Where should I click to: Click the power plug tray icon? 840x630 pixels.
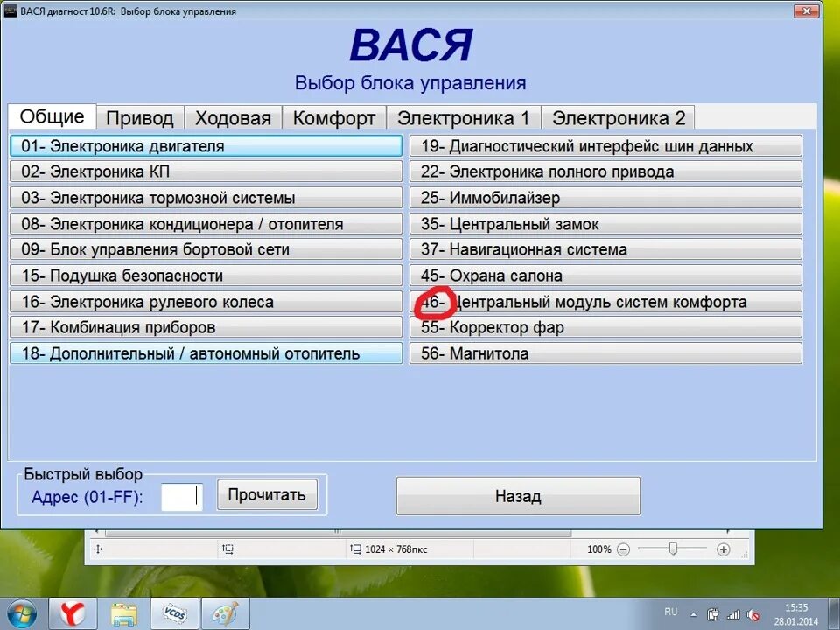(713, 614)
